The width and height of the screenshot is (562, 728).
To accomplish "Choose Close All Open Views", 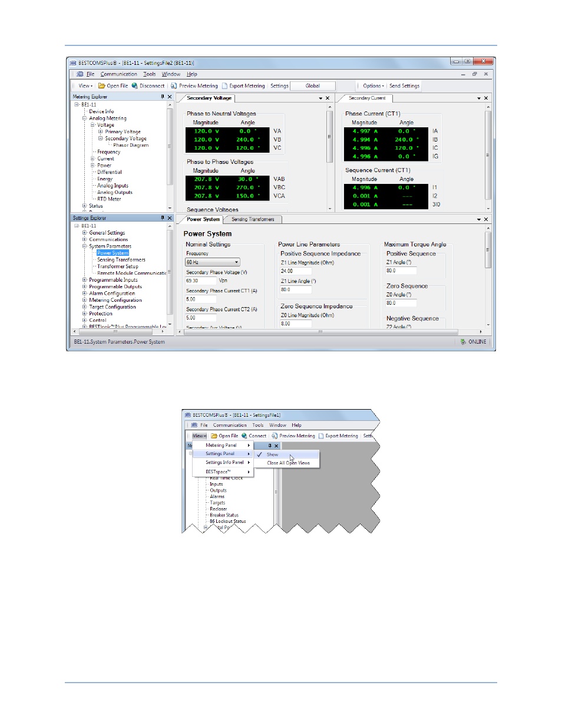I will click(288, 463).
